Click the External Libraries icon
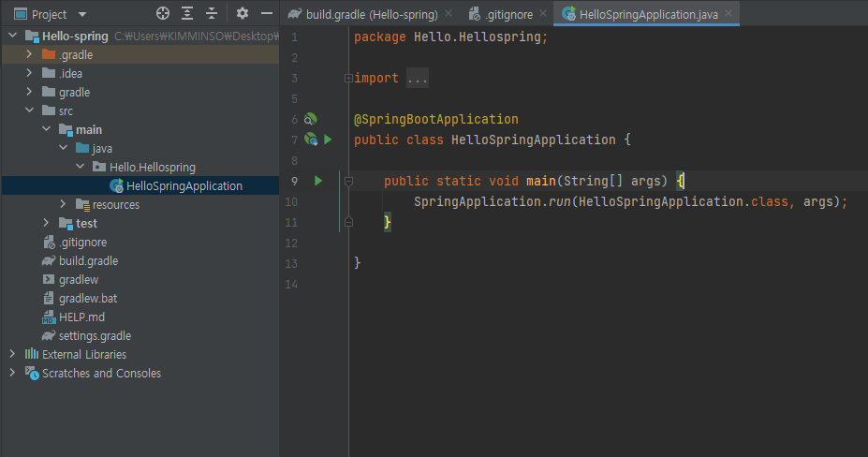Viewport: 868px width, 457px height. tap(32, 354)
